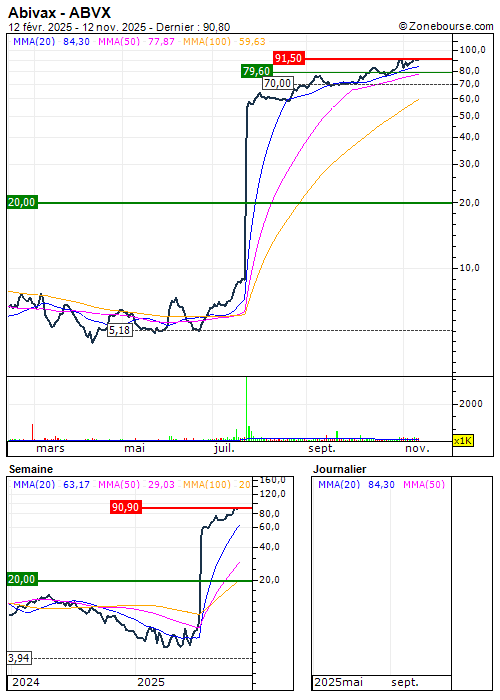The height and width of the screenshot is (700, 500).
Task: Click the 2000 volume axis label
Action: coord(471,404)
